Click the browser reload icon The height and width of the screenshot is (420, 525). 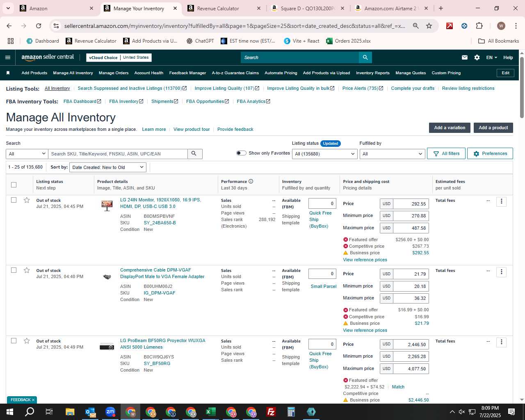pos(39,26)
